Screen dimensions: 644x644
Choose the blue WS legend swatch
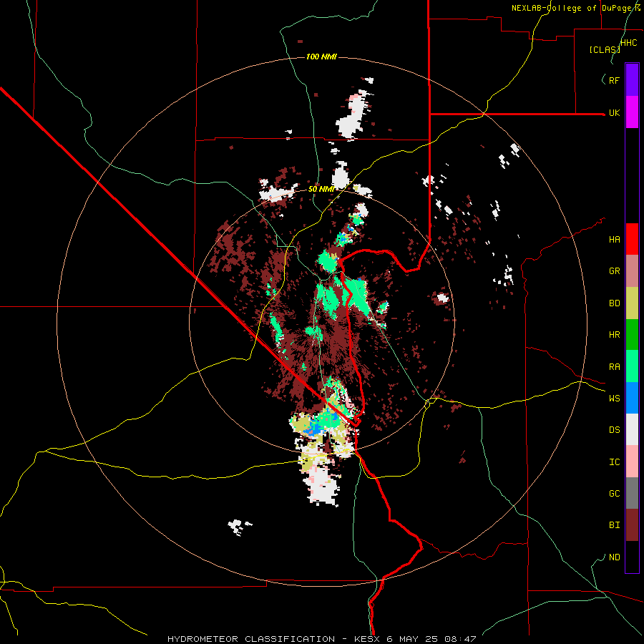click(x=632, y=398)
